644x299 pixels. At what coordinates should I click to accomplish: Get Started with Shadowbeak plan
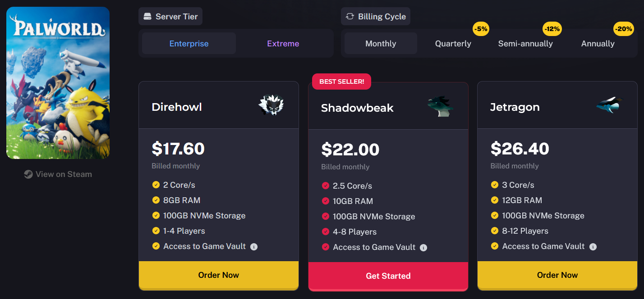[x=388, y=276]
